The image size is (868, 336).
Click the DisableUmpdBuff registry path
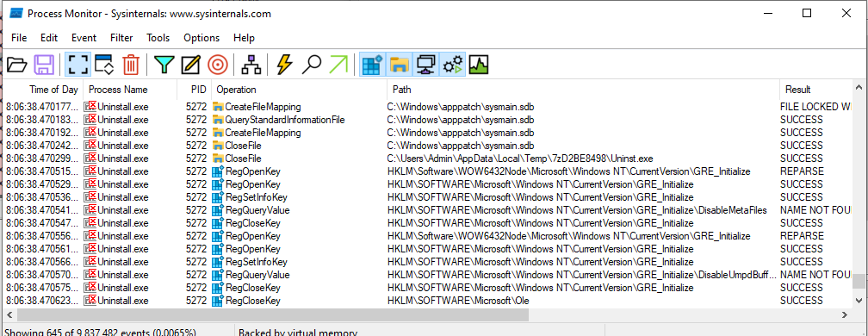coord(583,275)
